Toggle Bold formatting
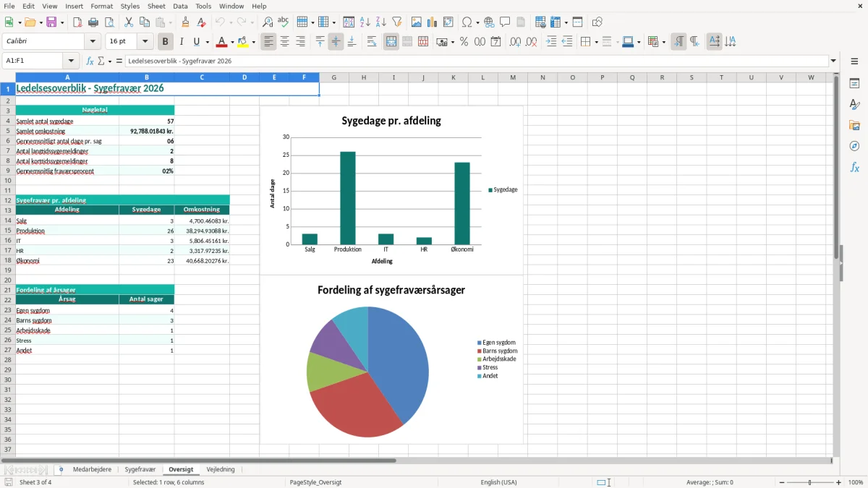 tap(166, 42)
